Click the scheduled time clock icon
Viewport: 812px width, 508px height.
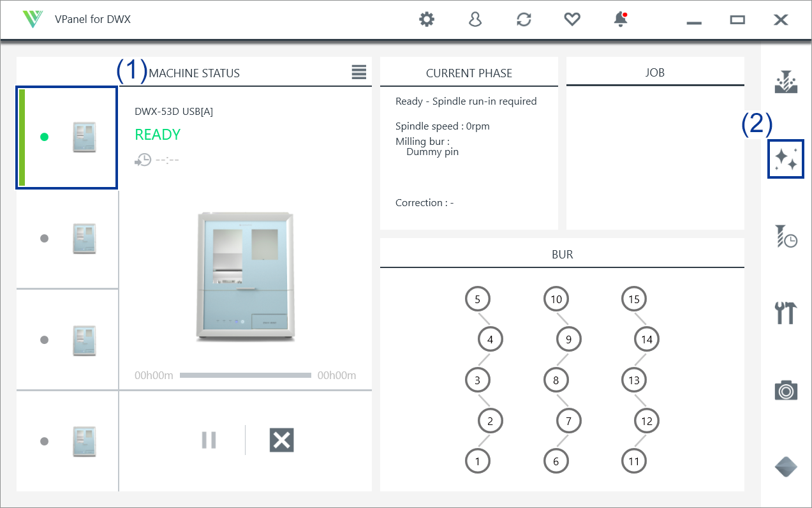(x=143, y=160)
